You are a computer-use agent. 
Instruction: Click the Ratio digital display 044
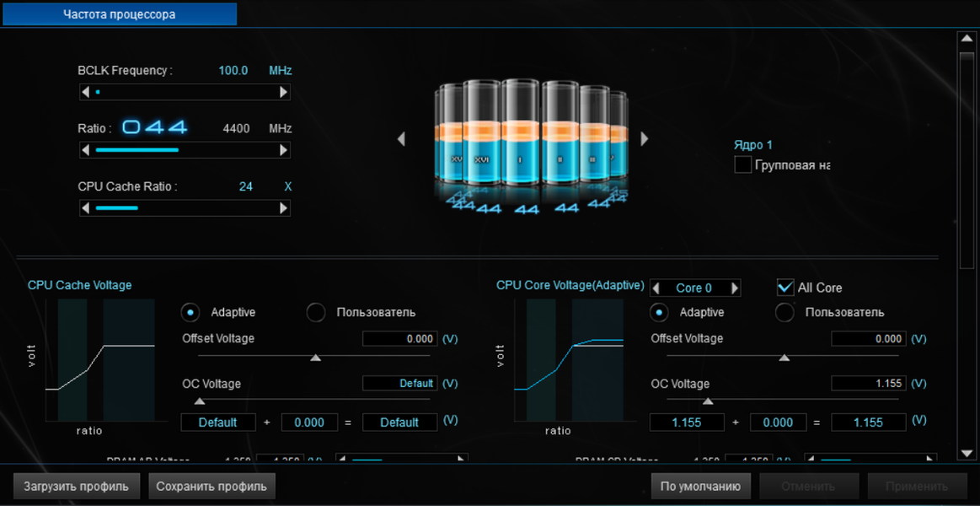pos(154,127)
